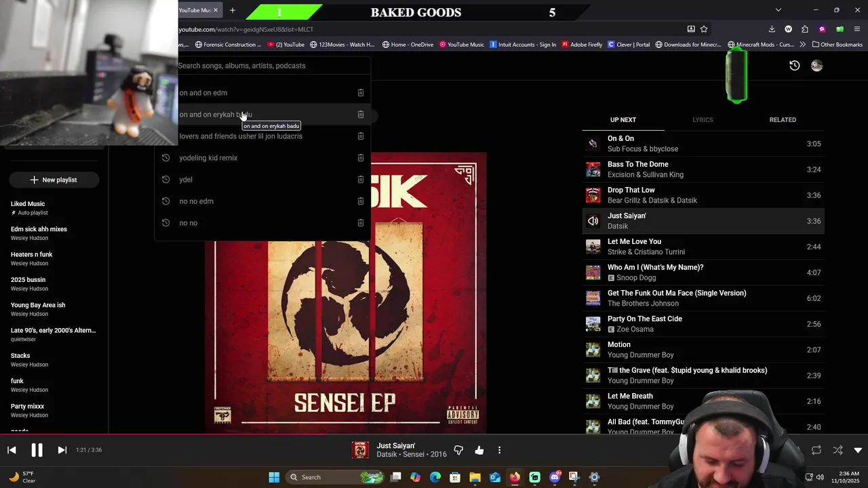Viewport: 868px width, 488px height.
Task: Open YouTube Music bookmark in bookmarks bar
Action: [461, 45]
